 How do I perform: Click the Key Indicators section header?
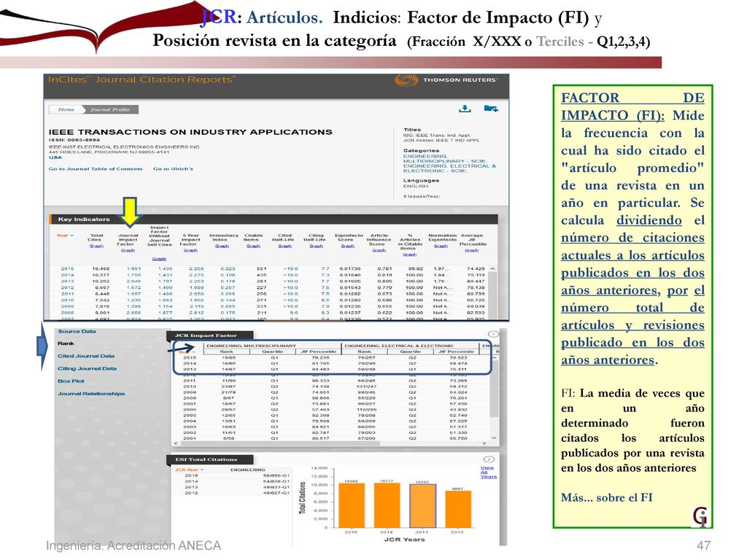[274, 219]
